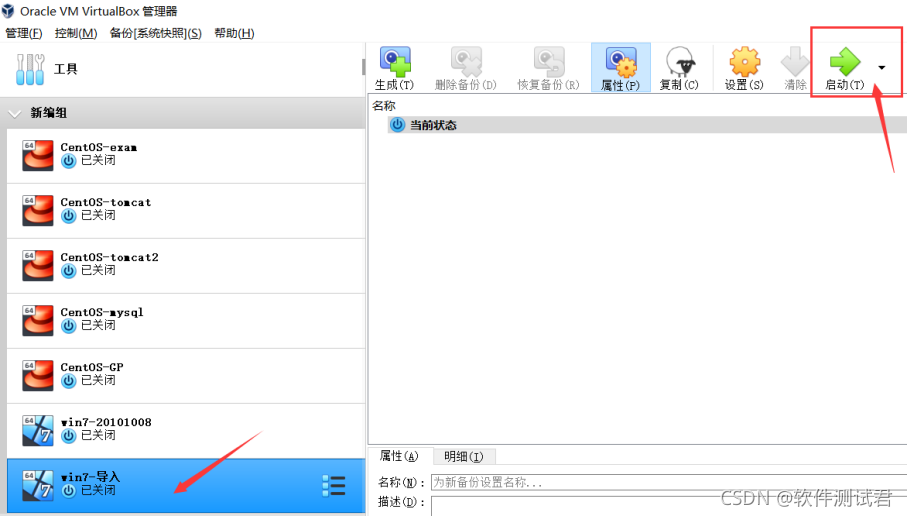The height and width of the screenshot is (516, 908).
Task: Select CentOS-tomcat2 virtual machine icon
Action: tap(38, 265)
